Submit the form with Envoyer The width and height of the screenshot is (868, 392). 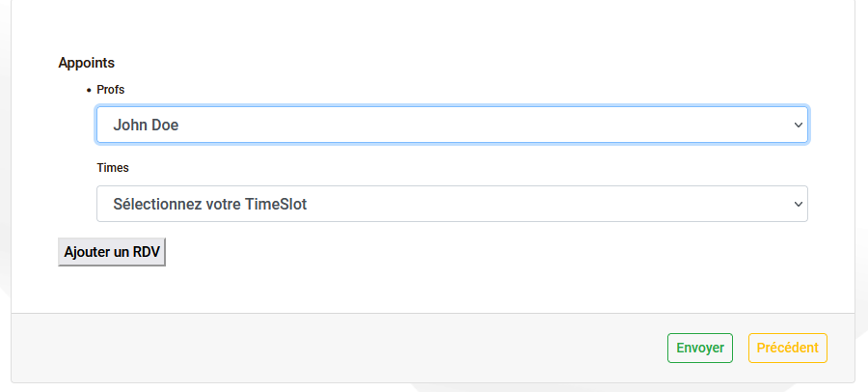[x=700, y=348]
